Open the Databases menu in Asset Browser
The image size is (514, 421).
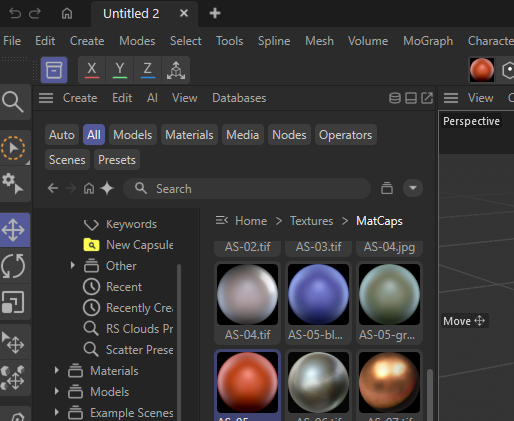239,98
